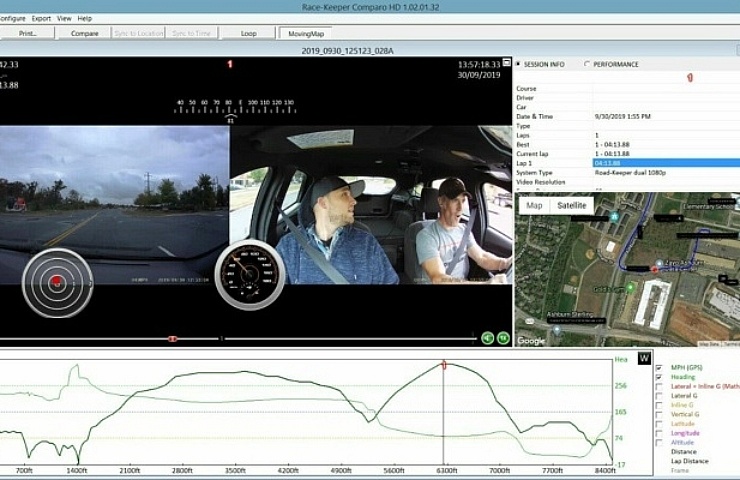This screenshot has width=740, height=480.
Task: Toggle the MPH (GPS) channel checkbox
Action: coord(659,368)
